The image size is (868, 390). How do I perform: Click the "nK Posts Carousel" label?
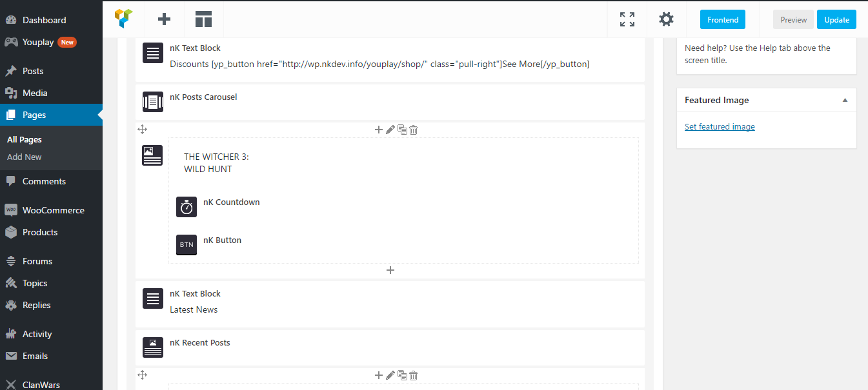point(203,97)
